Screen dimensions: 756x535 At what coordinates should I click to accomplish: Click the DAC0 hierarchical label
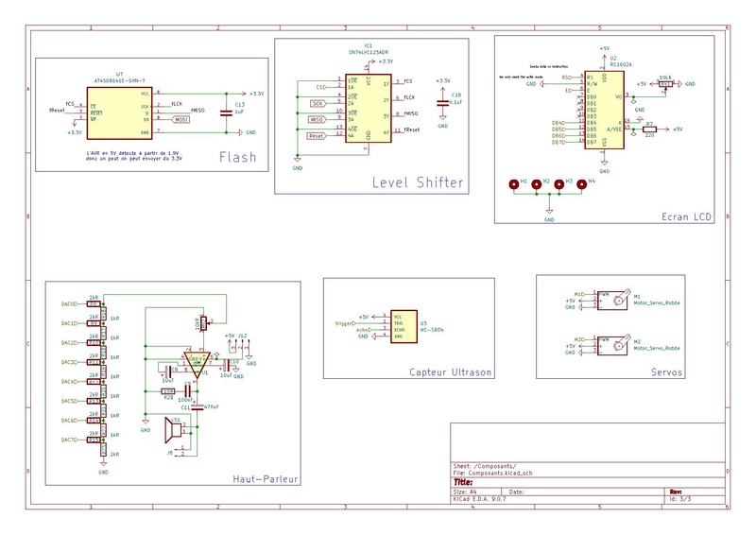pos(69,304)
